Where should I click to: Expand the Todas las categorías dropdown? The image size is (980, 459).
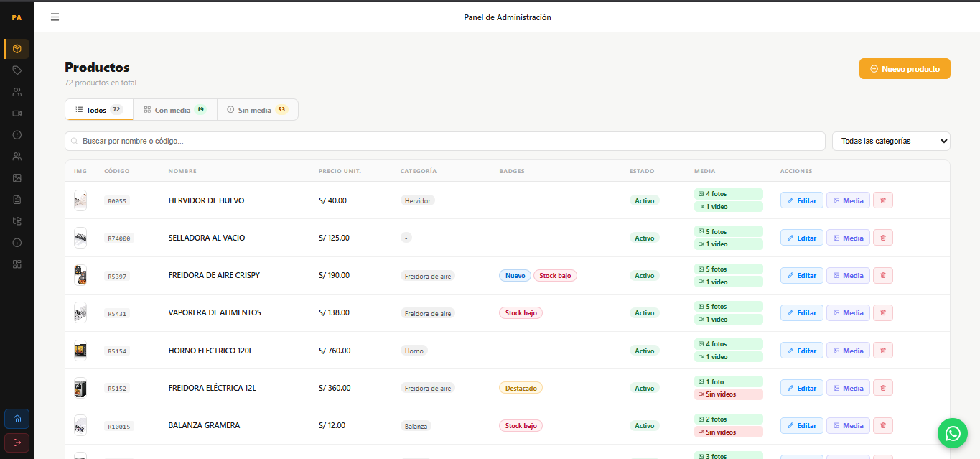coord(891,141)
